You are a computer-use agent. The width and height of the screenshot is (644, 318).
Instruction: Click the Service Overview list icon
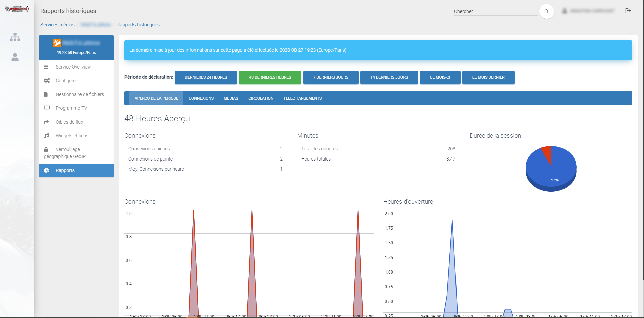[x=46, y=67]
